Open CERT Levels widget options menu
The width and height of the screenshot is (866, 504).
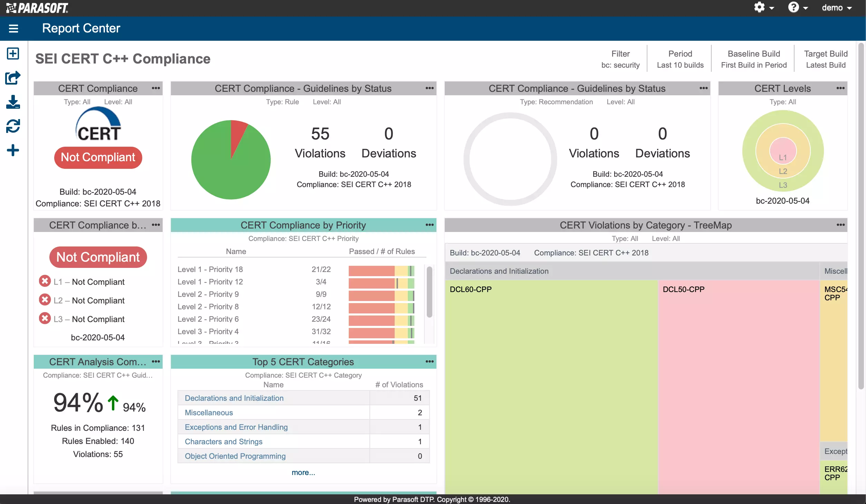coord(840,88)
